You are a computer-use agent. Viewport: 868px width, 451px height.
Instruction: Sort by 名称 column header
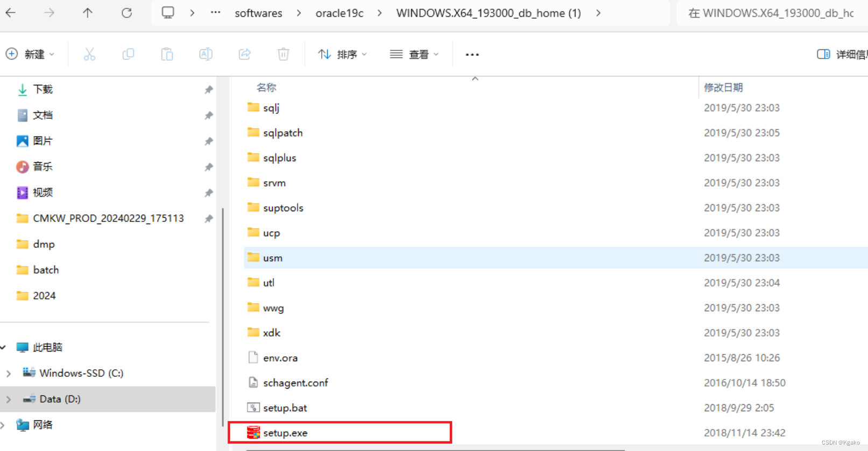[266, 88]
